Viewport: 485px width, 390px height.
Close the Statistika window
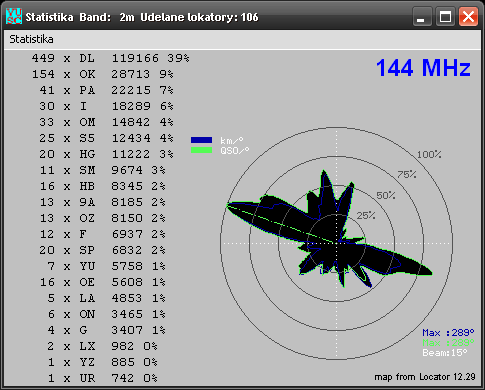[x=468, y=17]
